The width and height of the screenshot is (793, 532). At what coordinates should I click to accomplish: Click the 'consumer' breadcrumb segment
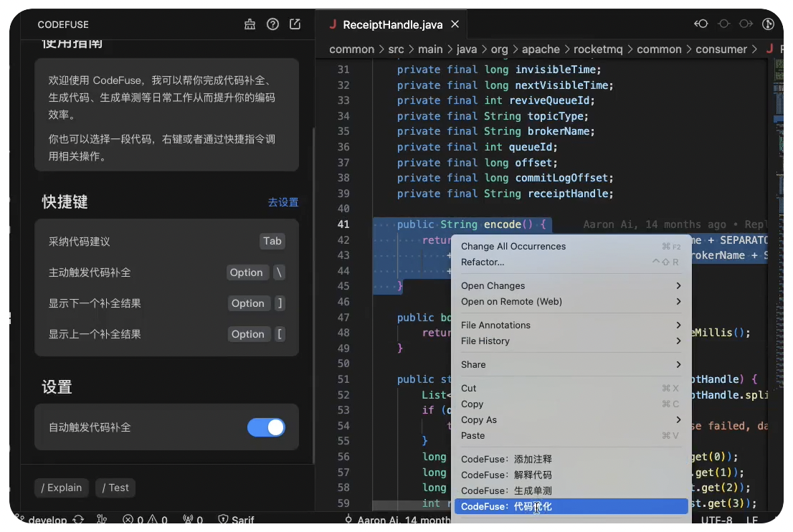721,49
